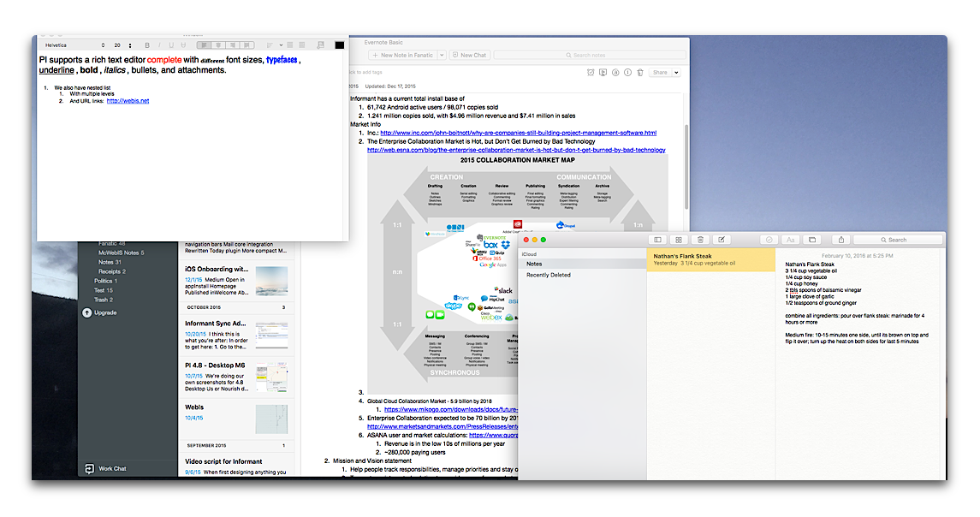This screenshot has width=980, height=517.
Task: Toggle the Notes app folder sidebar icon
Action: 657,240
